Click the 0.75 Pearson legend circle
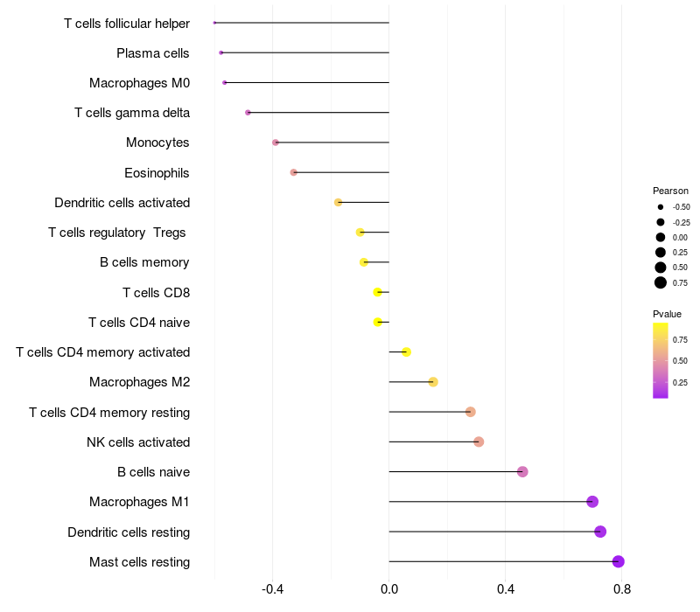The width and height of the screenshot is (700, 612). coord(661,282)
